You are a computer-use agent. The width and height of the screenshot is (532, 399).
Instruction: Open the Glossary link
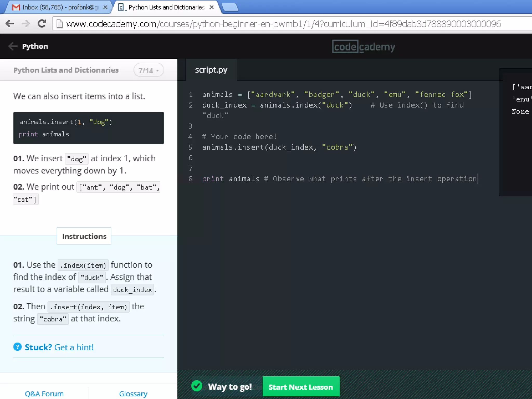[x=133, y=394]
